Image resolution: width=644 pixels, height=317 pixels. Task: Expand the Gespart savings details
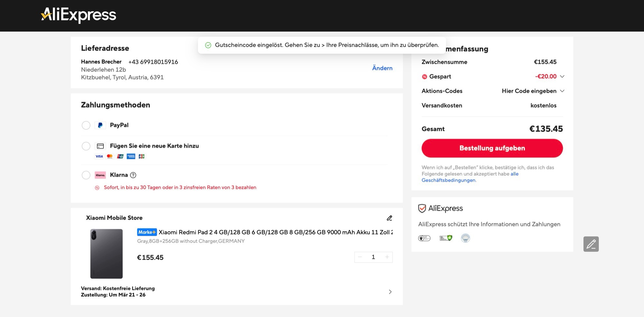click(562, 77)
